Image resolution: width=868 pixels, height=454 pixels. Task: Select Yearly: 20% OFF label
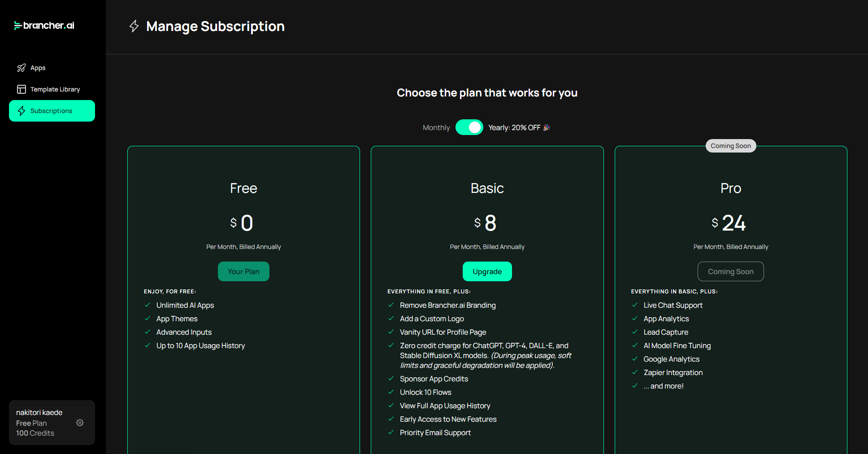[x=514, y=128]
